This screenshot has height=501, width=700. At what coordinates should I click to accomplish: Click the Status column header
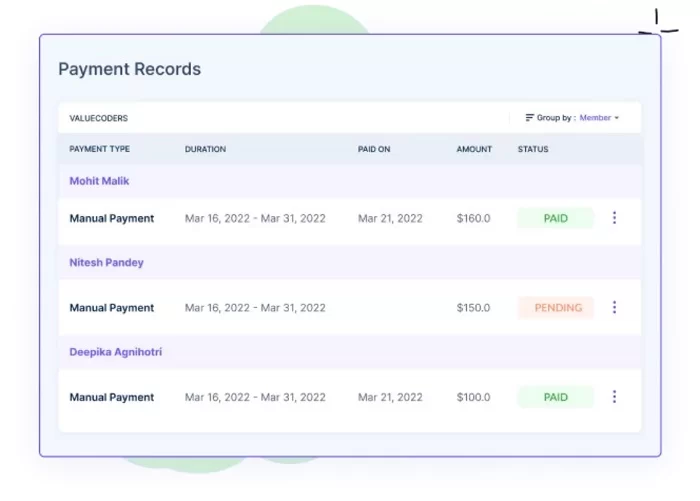tap(532, 149)
